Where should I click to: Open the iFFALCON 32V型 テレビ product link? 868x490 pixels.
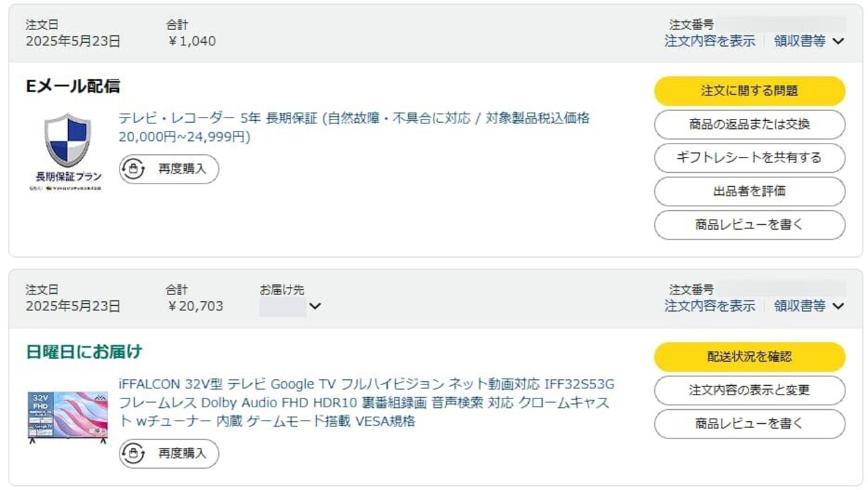click(x=366, y=385)
